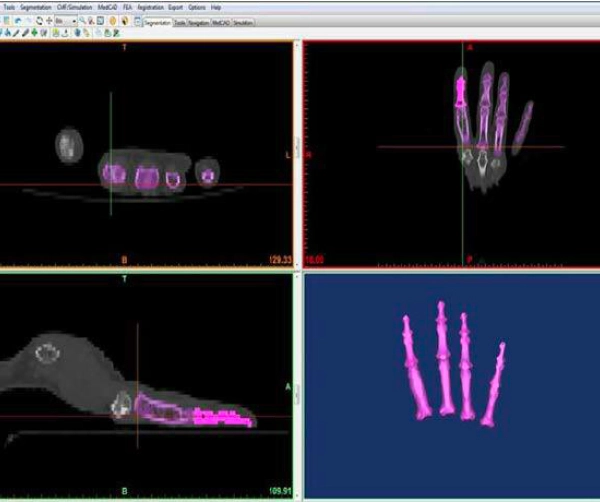Open the CMF/Simulation menu
The width and height of the screenshot is (600, 502).
(76, 7)
